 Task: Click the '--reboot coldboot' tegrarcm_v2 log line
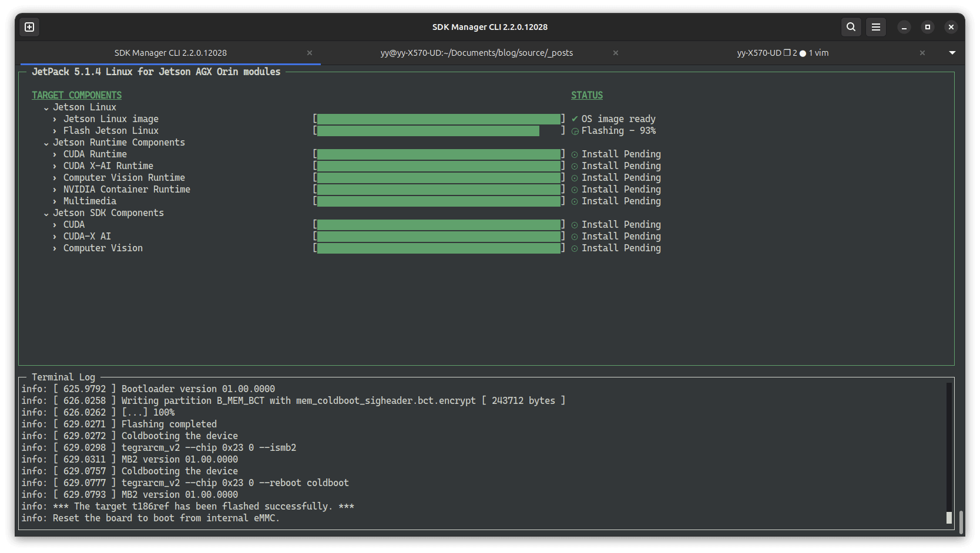[185, 483]
